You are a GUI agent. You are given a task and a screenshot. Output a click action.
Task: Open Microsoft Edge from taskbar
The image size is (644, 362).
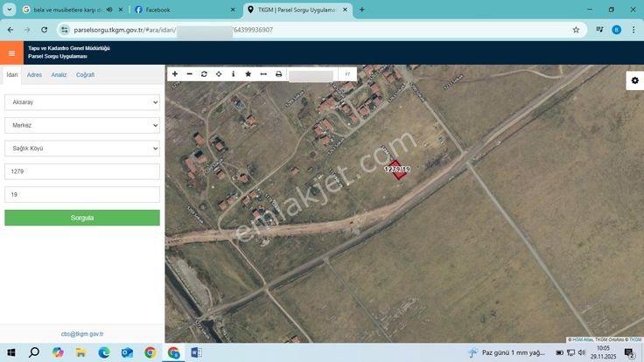[x=104, y=352]
